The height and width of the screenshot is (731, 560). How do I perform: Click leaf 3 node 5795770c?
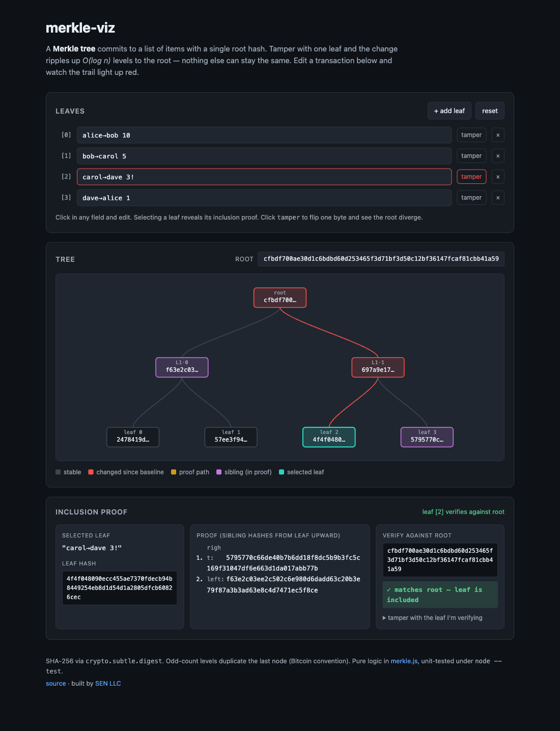pos(427,437)
